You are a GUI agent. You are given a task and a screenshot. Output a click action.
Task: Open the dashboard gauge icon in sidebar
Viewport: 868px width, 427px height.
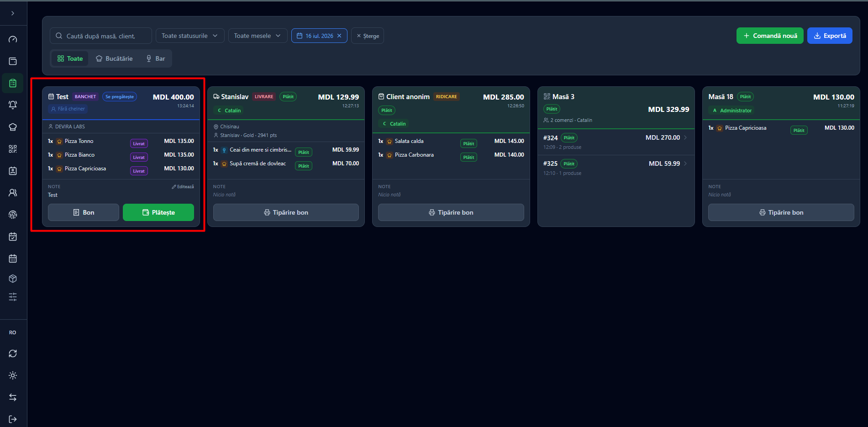point(13,39)
